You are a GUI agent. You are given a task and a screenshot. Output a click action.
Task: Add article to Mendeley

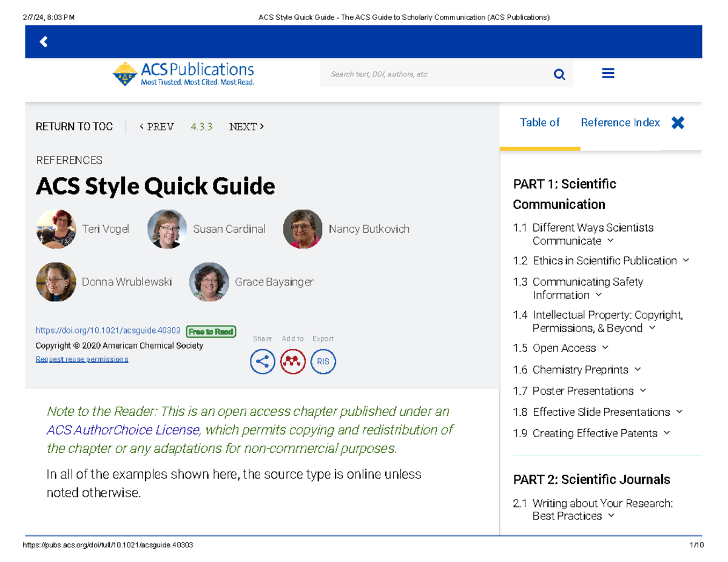[292, 361]
